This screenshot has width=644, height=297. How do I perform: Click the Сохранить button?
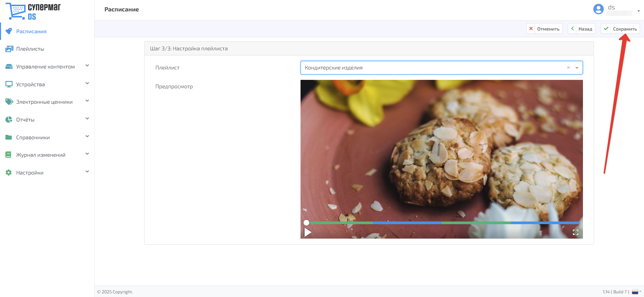click(x=621, y=29)
